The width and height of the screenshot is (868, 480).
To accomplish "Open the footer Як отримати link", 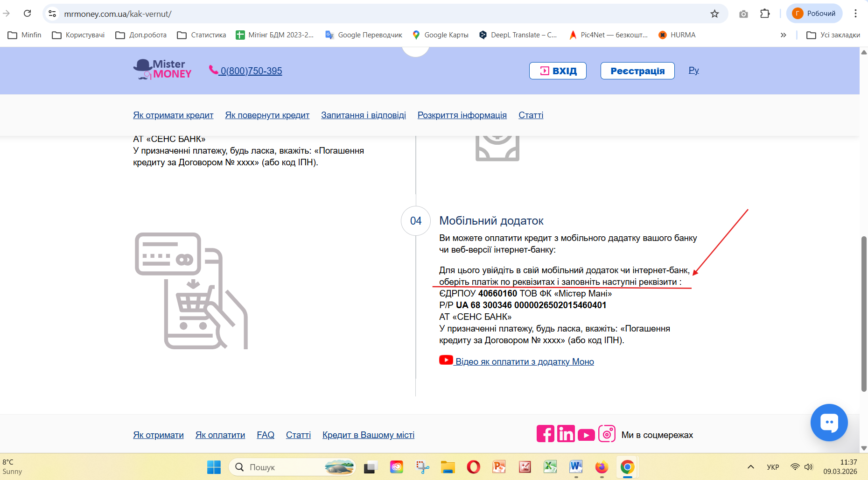I will [x=158, y=435].
